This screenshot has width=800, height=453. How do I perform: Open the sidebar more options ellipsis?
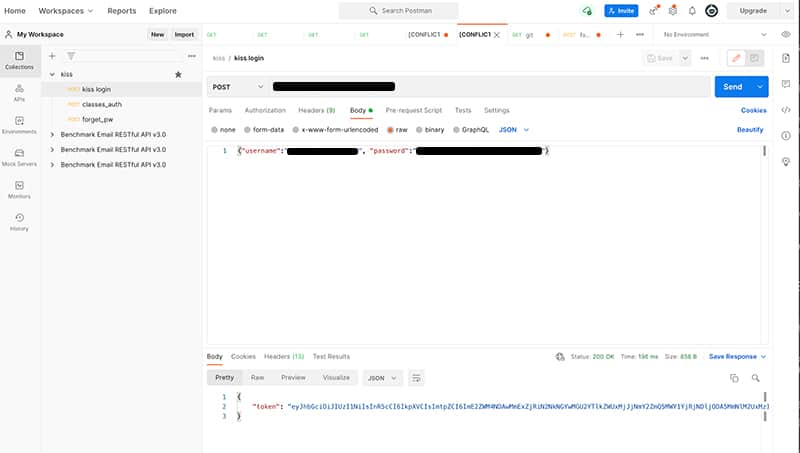pos(192,56)
